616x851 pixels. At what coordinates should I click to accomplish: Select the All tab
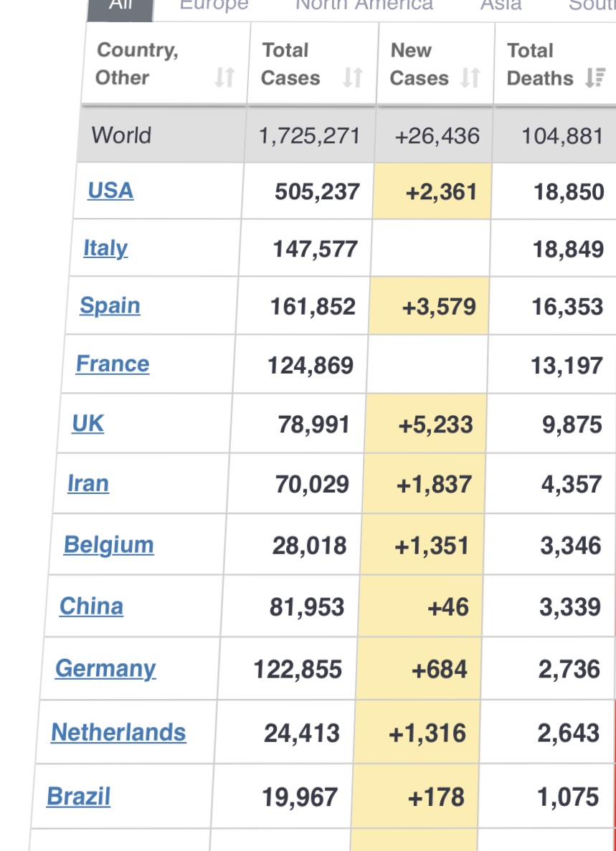120,6
